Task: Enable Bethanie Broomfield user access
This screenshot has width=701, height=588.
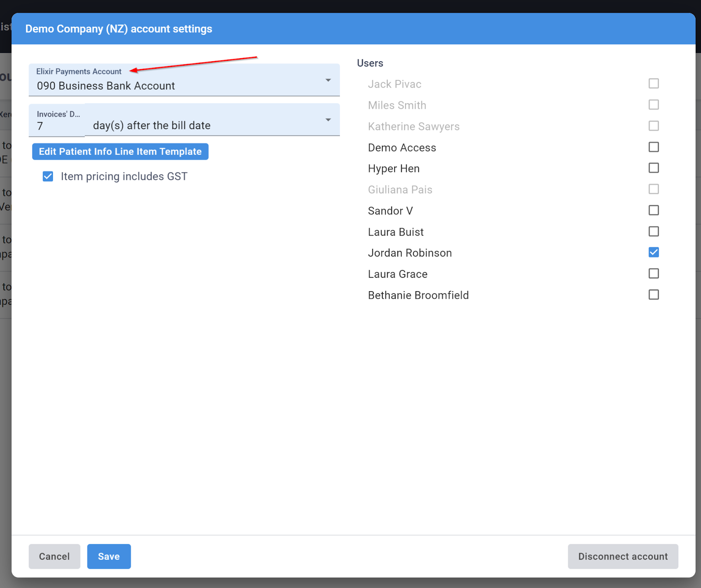Action: pos(653,294)
